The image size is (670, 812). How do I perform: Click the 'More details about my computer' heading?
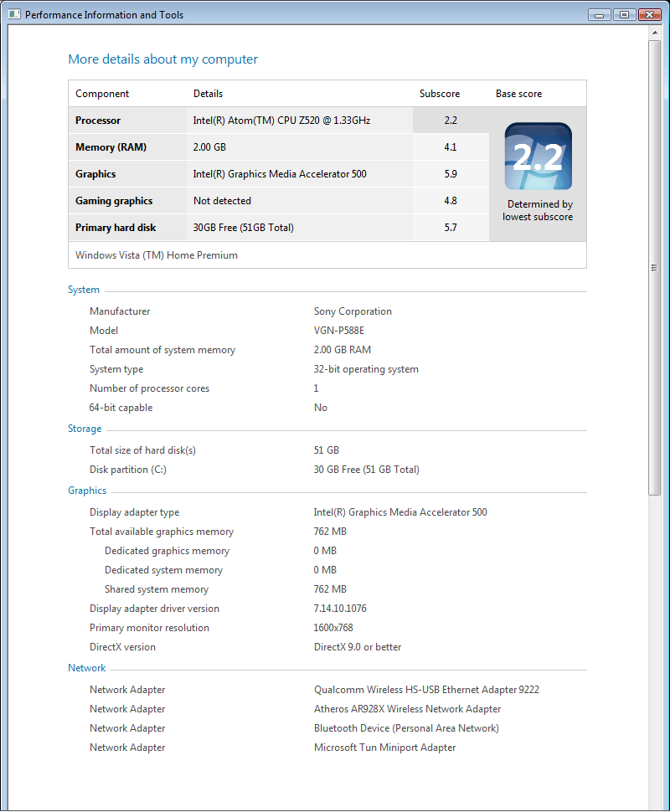click(162, 59)
